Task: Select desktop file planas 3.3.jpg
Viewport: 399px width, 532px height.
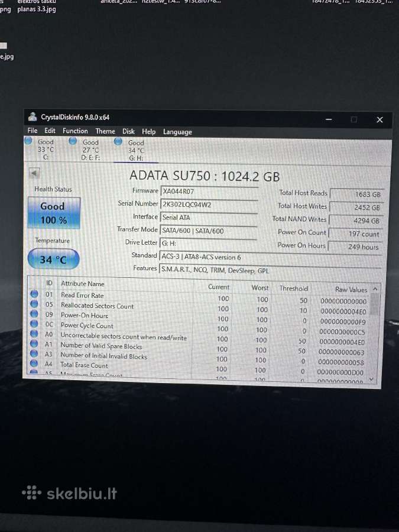Action: click(37, 9)
